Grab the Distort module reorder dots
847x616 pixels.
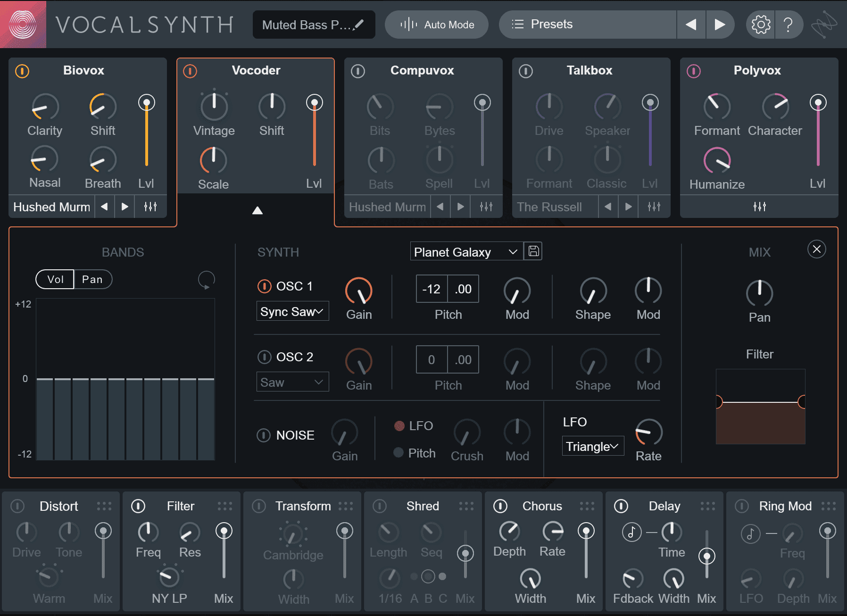[x=104, y=506]
